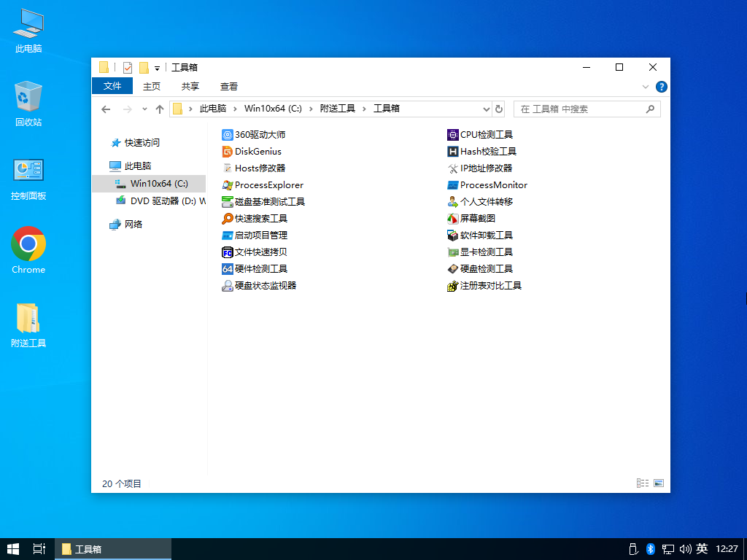The image size is (747, 560).
Task: Open the customize quick access toolbar dropdown
Action: pyautogui.click(x=157, y=68)
